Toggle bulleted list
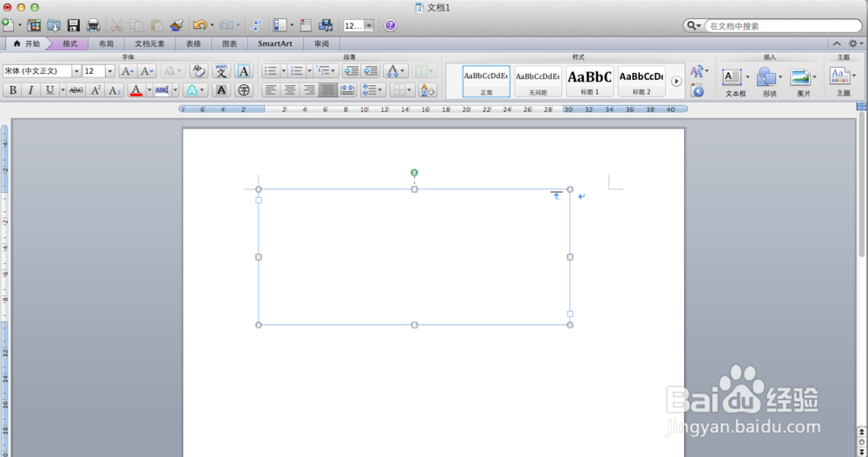Viewport: 868px width, 457px height. coord(271,71)
